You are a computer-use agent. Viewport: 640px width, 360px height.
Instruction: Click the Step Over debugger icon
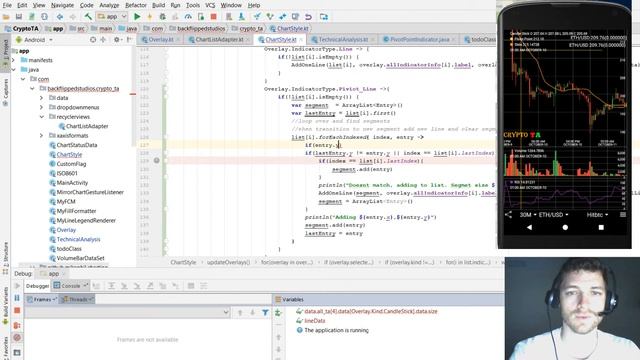[x=111, y=286]
